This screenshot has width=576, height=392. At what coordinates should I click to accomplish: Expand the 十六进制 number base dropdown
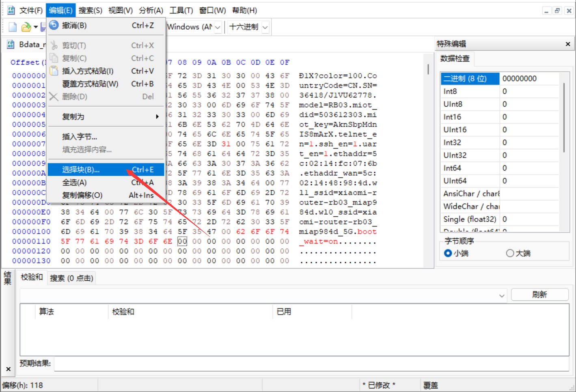click(265, 27)
